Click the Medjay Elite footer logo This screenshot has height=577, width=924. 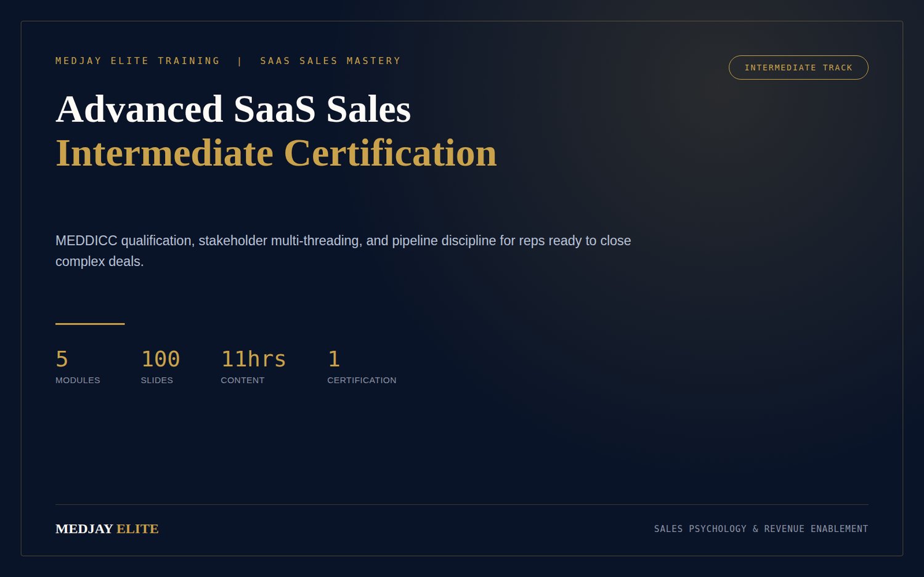pyautogui.click(x=107, y=529)
